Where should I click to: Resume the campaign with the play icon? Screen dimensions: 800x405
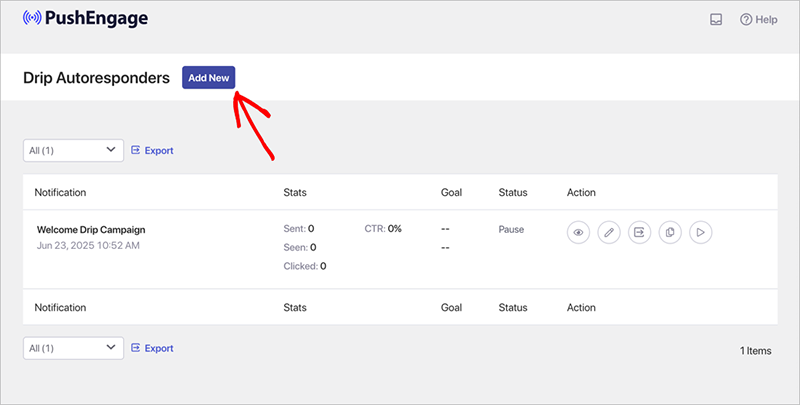point(701,232)
